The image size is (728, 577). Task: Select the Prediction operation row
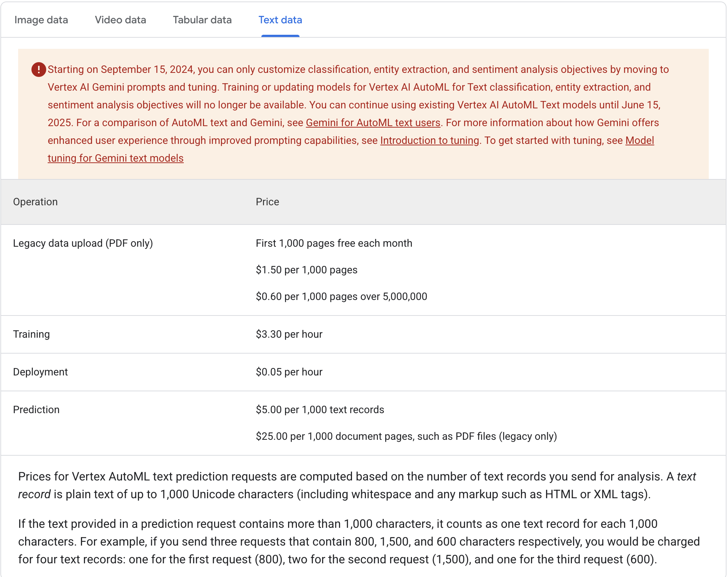[x=36, y=409]
